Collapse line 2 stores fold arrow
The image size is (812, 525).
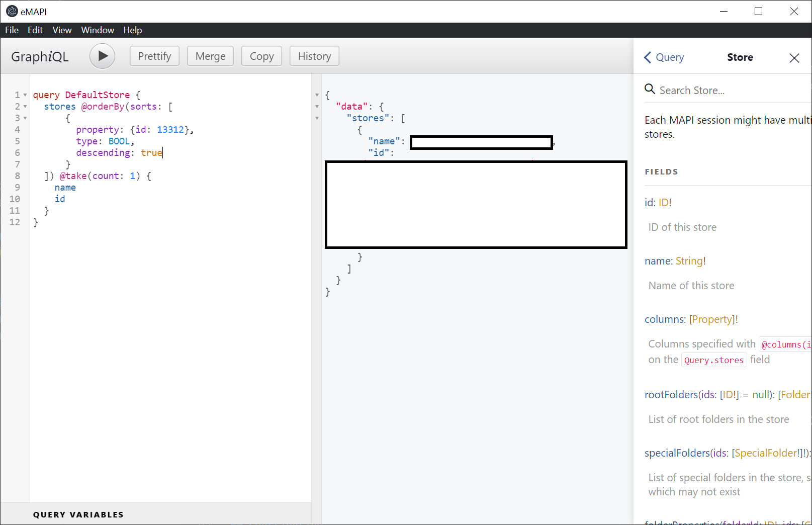(x=25, y=107)
